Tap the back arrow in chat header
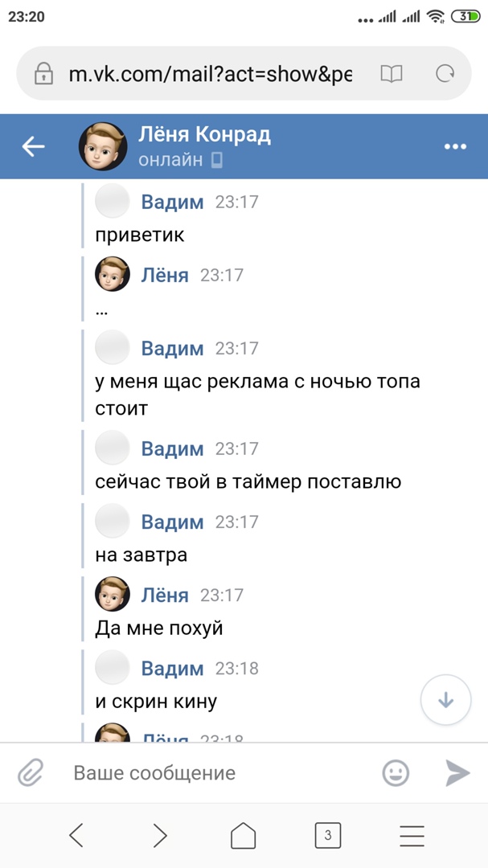This screenshot has width=488, height=868. point(33,146)
